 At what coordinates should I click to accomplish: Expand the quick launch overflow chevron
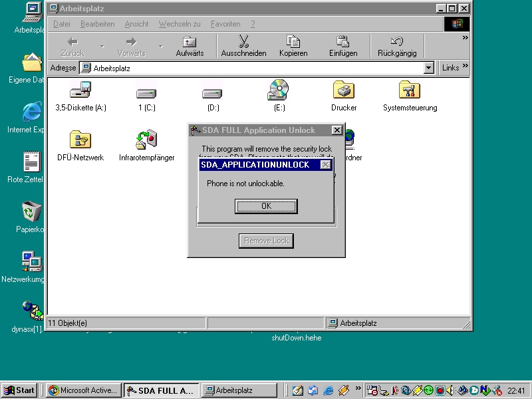coord(358,388)
